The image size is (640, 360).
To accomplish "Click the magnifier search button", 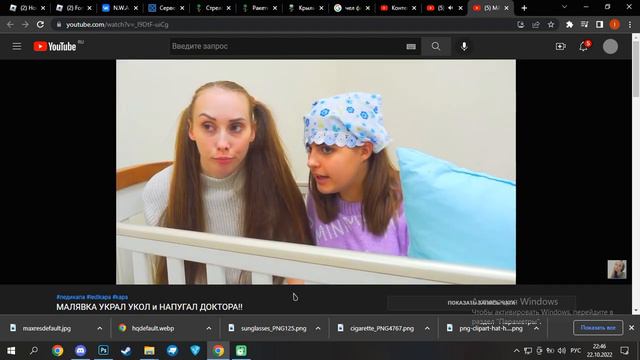I will tap(436, 47).
